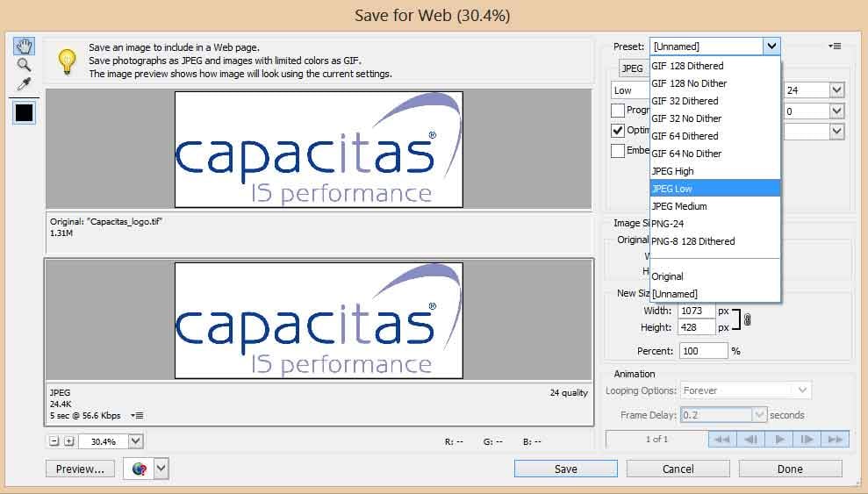Open the download speed flyout menu icon
The width and height of the screenshot is (868, 494).
coord(137,415)
